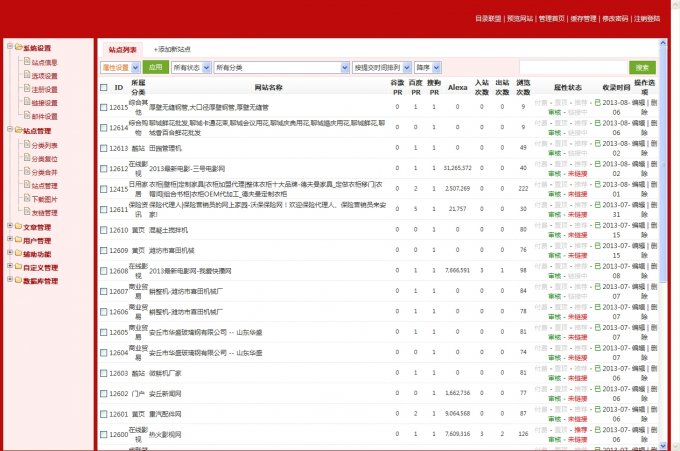Check the box for site 12615

[104, 108]
